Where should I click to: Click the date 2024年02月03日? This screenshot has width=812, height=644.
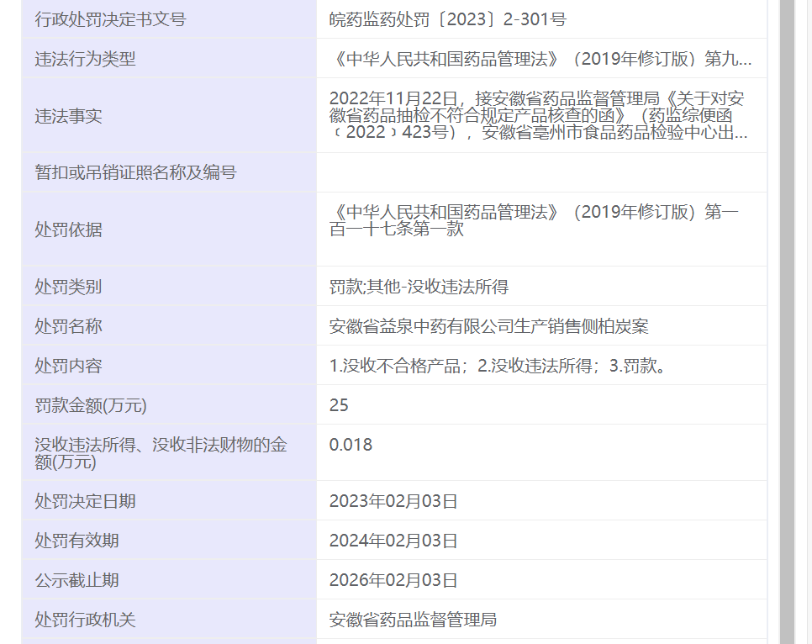click(x=393, y=541)
